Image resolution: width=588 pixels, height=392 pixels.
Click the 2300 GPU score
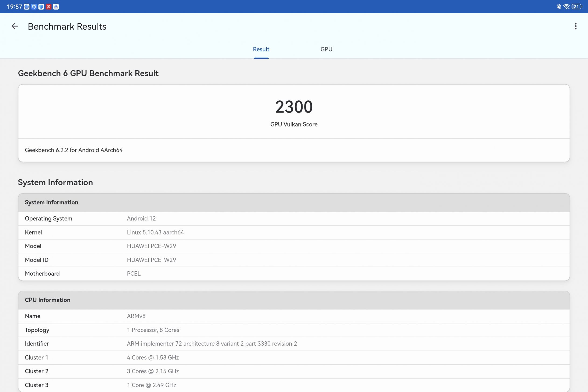(294, 107)
